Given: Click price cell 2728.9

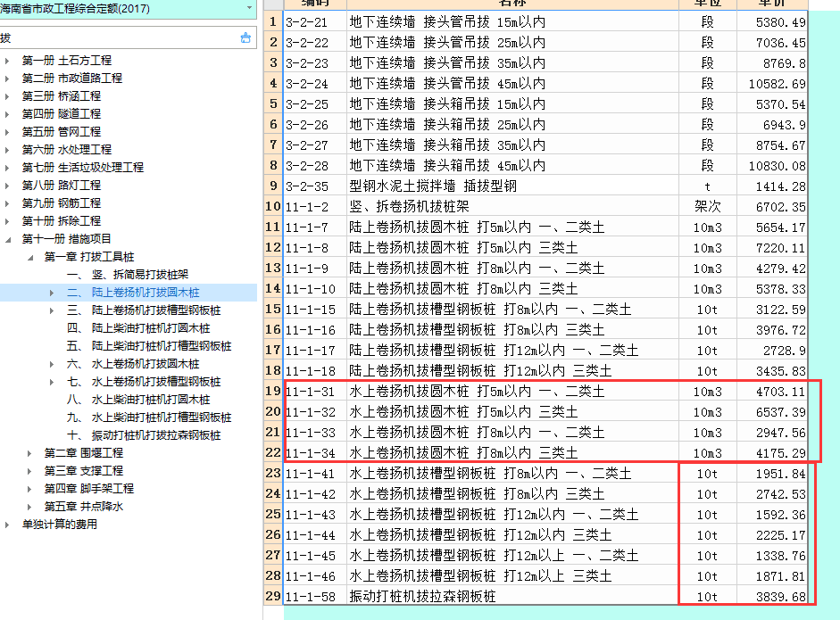Looking at the screenshot, I should pyautogui.click(x=772, y=351).
